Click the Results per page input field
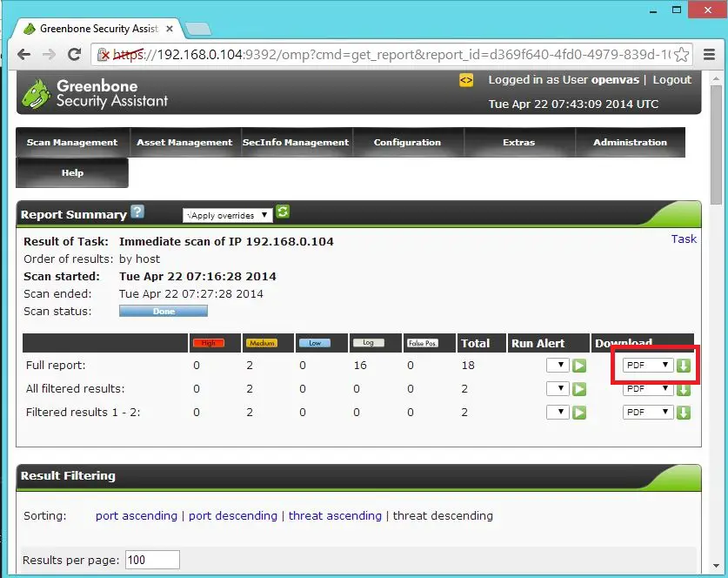 click(x=152, y=561)
